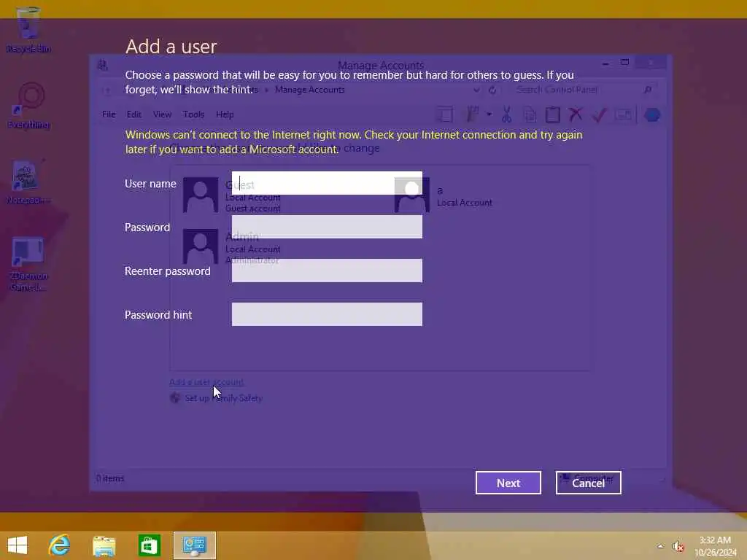Open the volume tray icon
The width and height of the screenshot is (747, 560).
click(678, 547)
